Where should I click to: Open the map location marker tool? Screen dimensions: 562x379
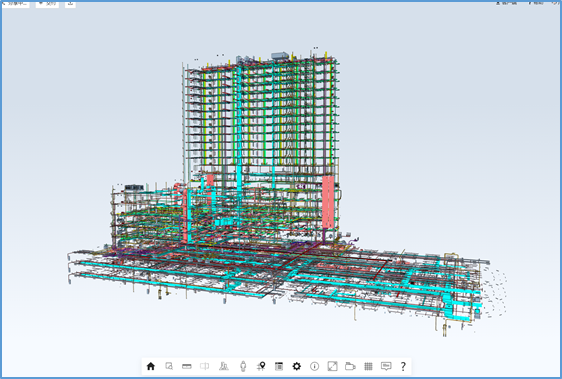pos(261,366)
